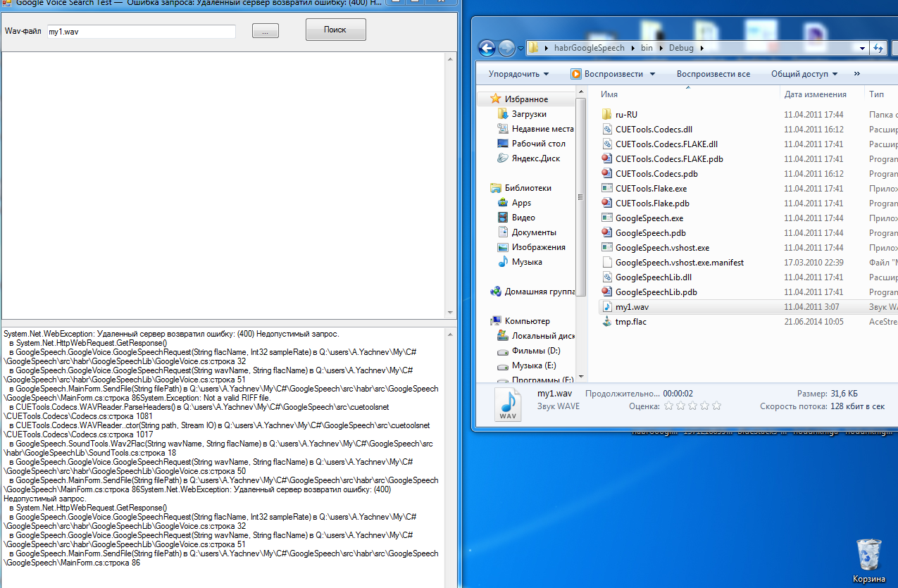Open Общий доступ menu

[x=804, y=74]
